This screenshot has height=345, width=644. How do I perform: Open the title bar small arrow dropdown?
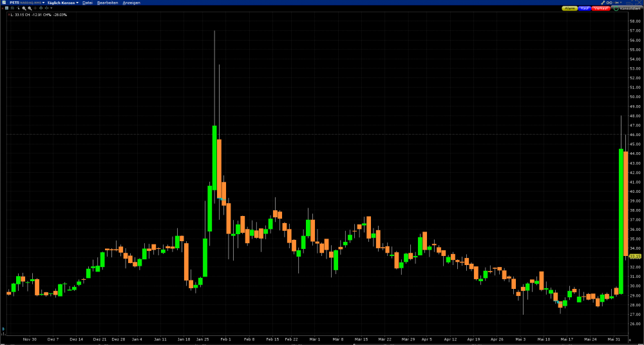tap(621, 3)
